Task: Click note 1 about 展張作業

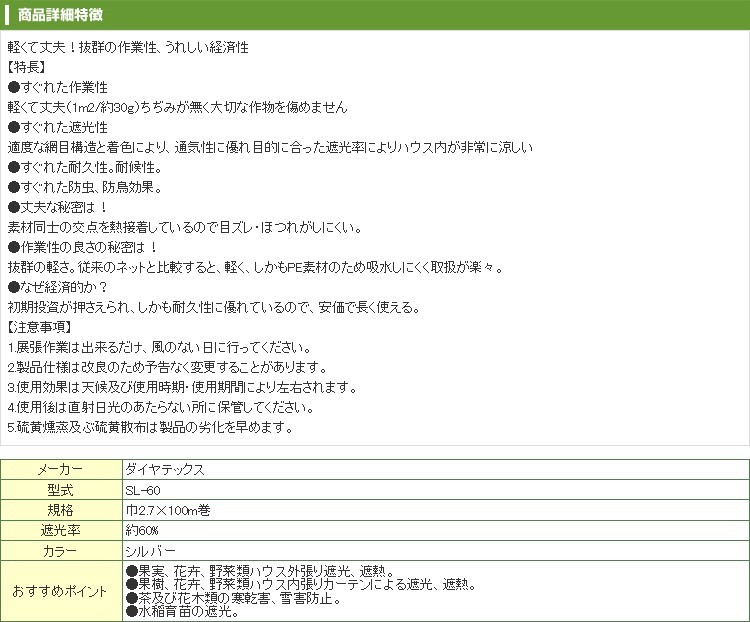Action: pyautogui.click(x=160, y=347)
